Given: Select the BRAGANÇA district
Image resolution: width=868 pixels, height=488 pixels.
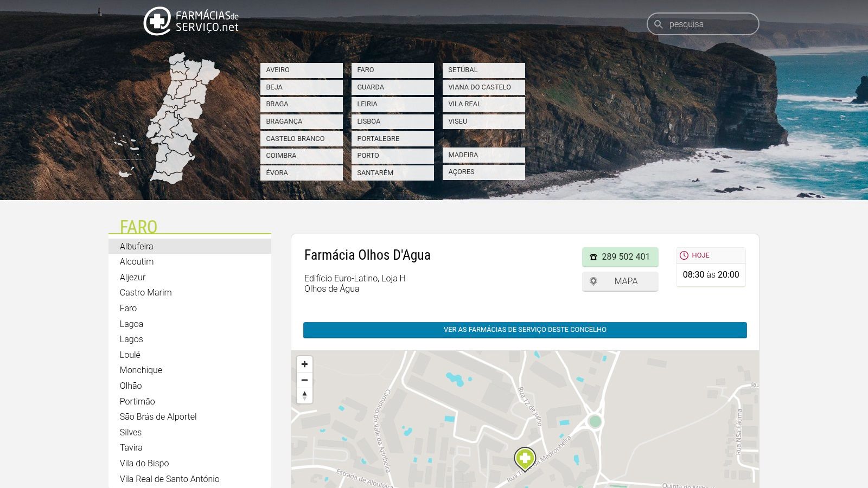Looking at the screenshot, I should (x=301, y=121).
